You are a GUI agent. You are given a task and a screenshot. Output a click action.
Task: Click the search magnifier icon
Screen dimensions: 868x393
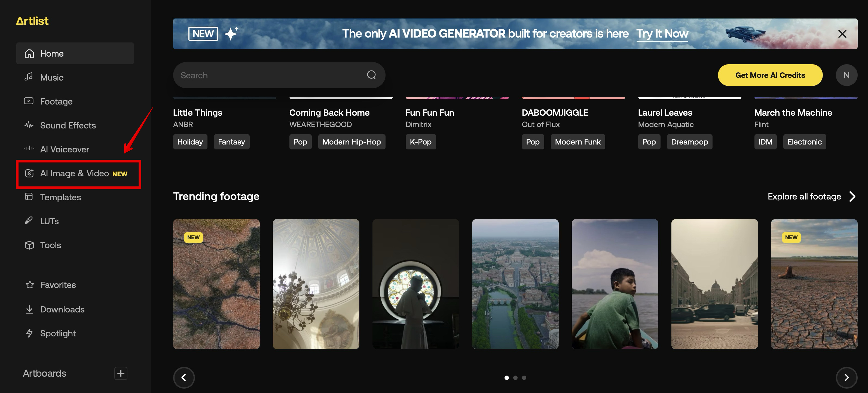point(371,75)
